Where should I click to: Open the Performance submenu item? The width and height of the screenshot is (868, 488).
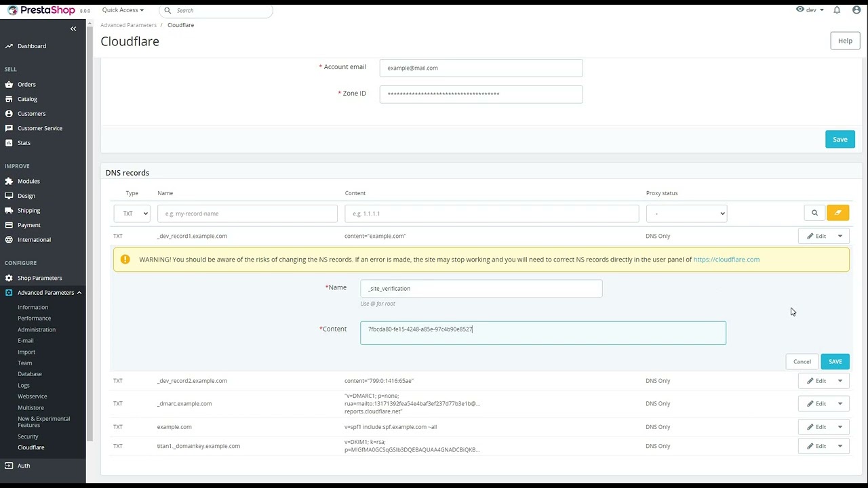tap(34, 319)
